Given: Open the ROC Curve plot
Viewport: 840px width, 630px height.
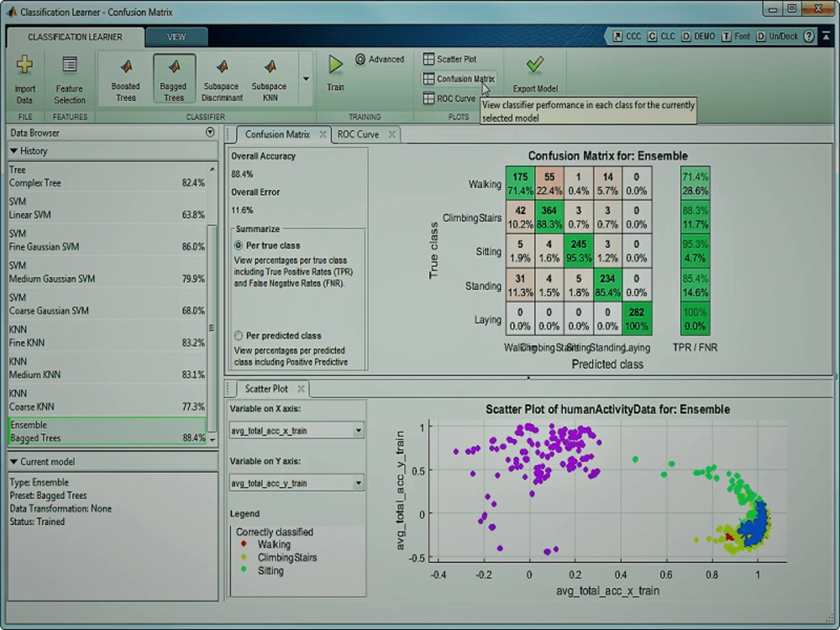Looking at the screenshot, I should click(450, 98).
